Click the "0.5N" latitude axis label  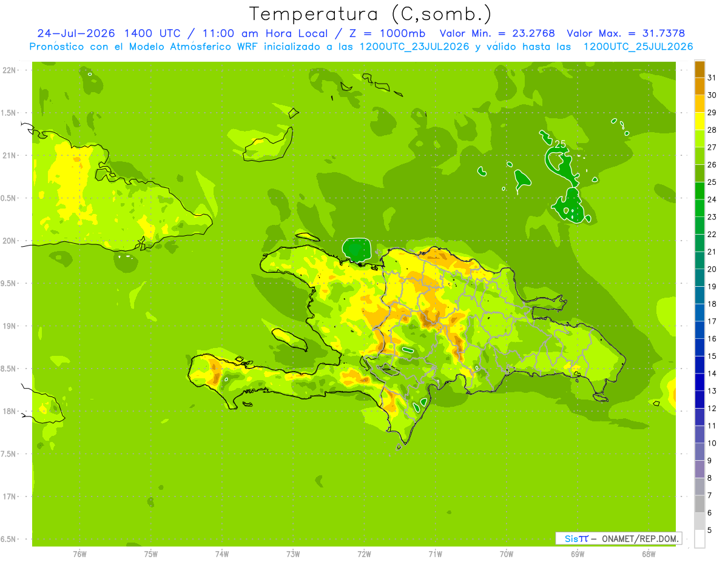[8, 198]
